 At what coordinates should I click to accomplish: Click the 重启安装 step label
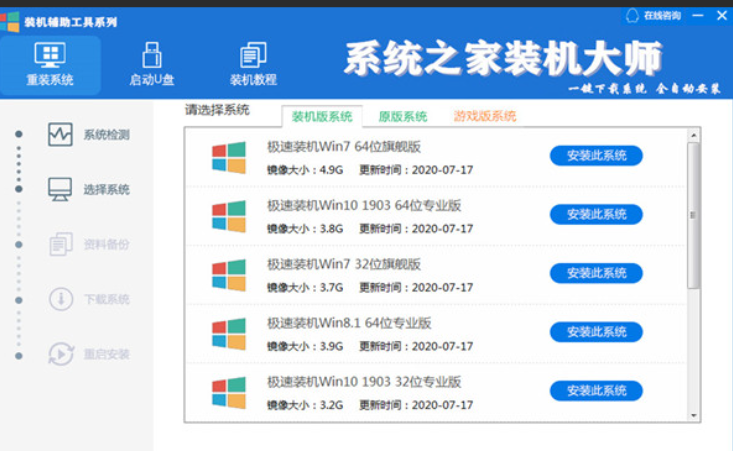tap(107, 354)
